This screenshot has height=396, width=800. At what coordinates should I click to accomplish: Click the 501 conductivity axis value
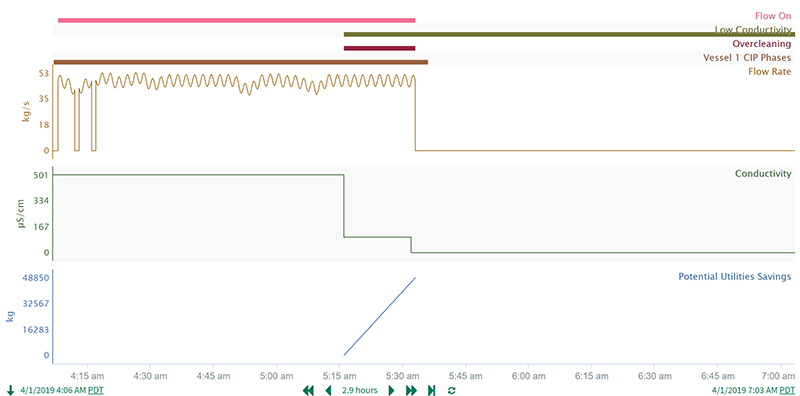pyautogui.click(x=40, y=175)
